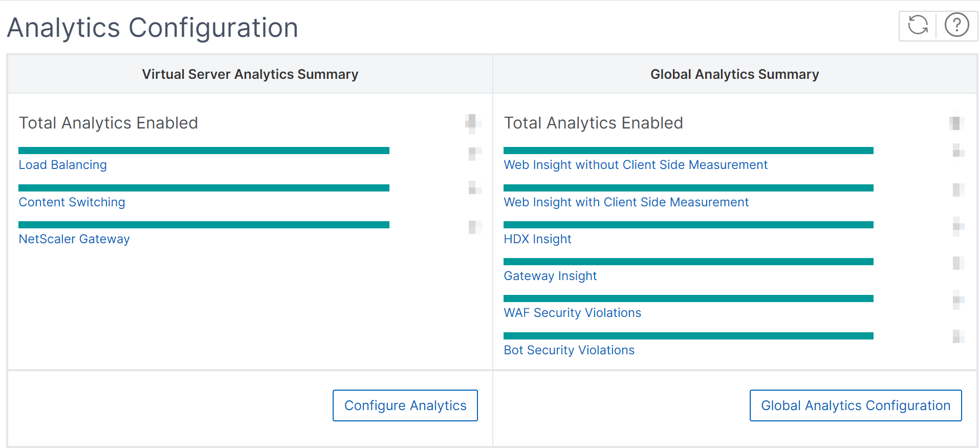980x448 pixels.
Task: View WAF Security Violations
Action: [572, 313]
